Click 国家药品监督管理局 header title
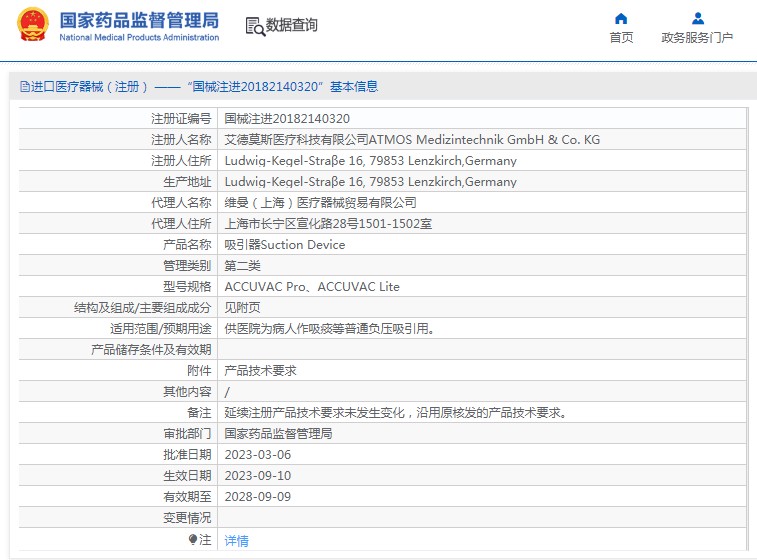The height and width of the screenshot is (560, 757). 139,20
